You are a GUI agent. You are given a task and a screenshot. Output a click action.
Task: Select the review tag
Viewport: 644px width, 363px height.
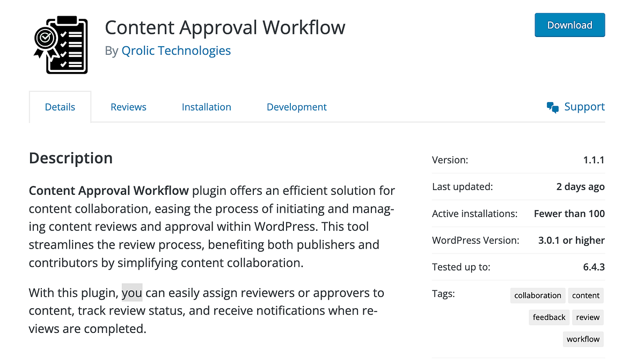tap(587, 317)
